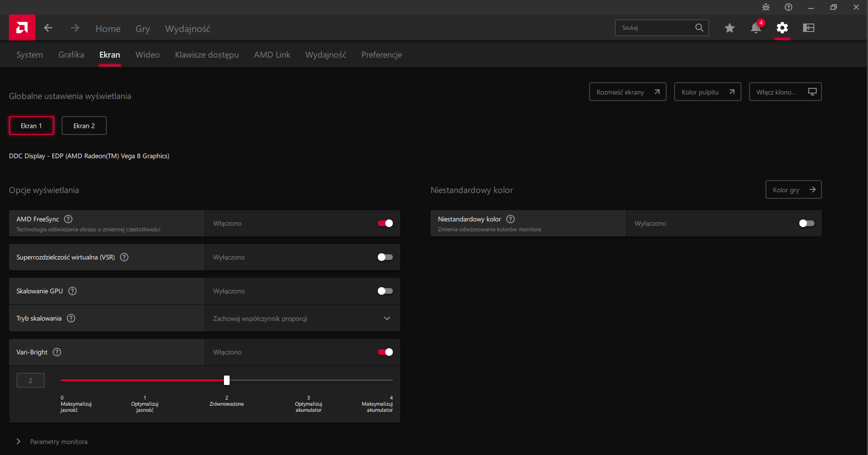Click Kolor pulpitu button
868x455 pixels.
708,92
